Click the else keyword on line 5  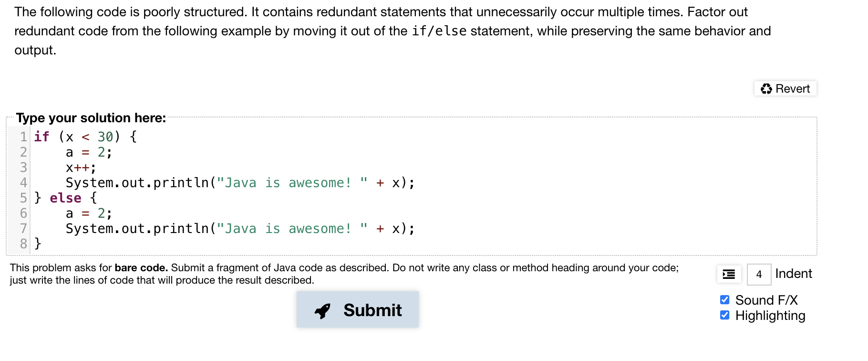click(x=66, y=198)
